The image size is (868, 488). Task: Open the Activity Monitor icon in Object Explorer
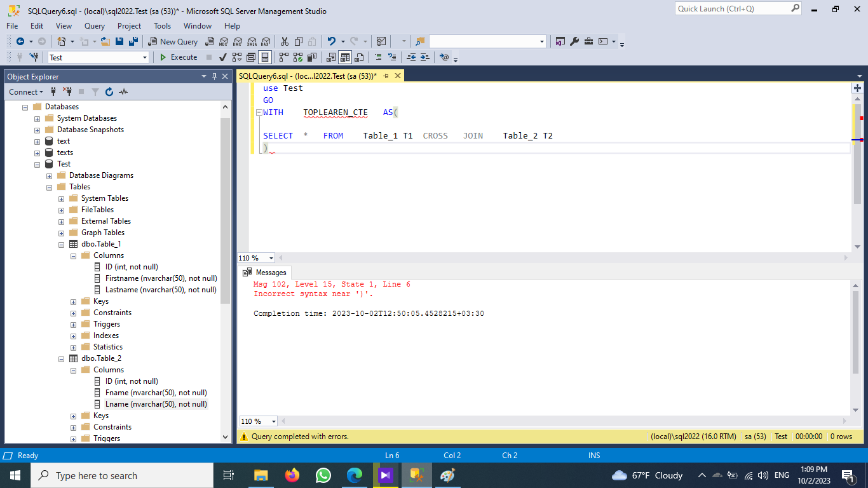(x=123, y=92)
